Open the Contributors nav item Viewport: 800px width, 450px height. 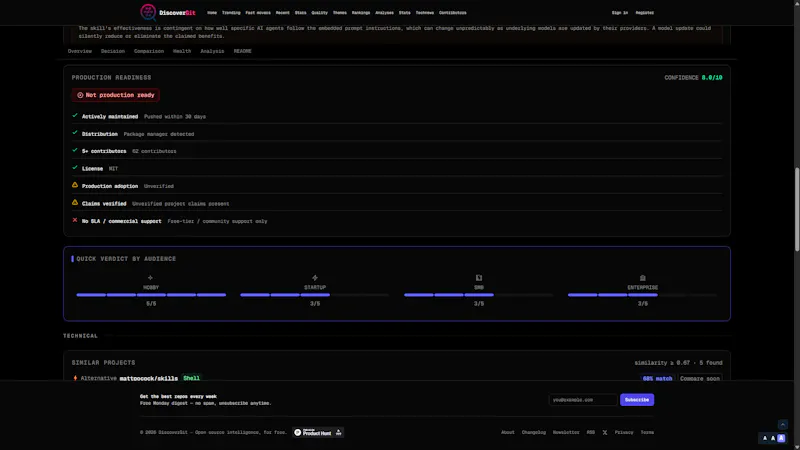[453, 13]
